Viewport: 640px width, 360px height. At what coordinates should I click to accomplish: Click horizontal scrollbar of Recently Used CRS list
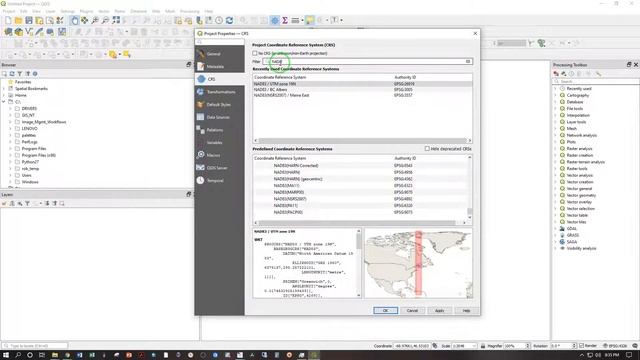[x=362, y=140]
